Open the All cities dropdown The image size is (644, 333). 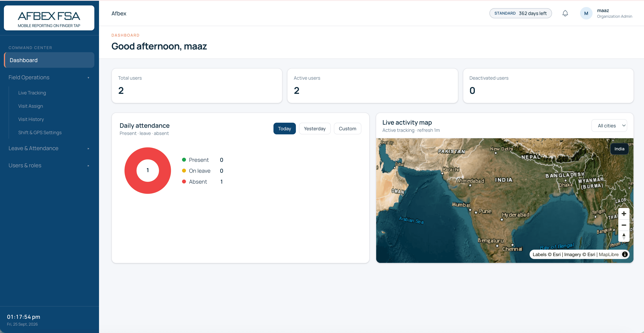point(609,126)
